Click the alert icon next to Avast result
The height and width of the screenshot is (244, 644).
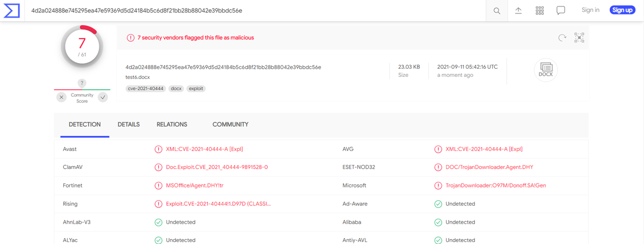click(158, 149)
